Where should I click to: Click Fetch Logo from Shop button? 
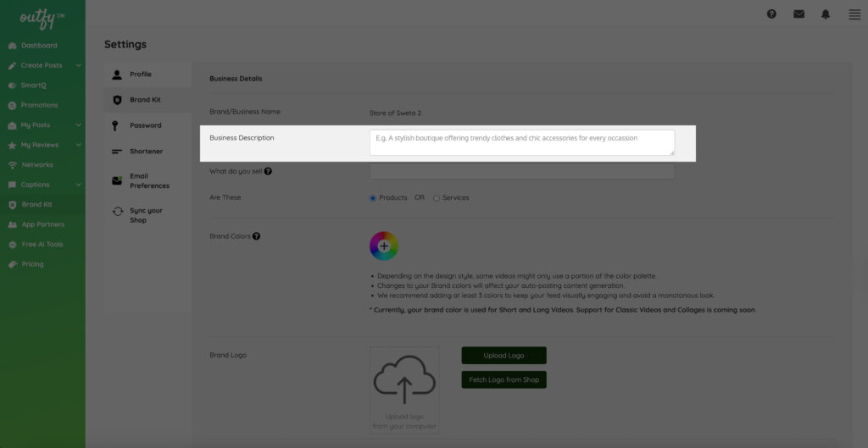504,380
